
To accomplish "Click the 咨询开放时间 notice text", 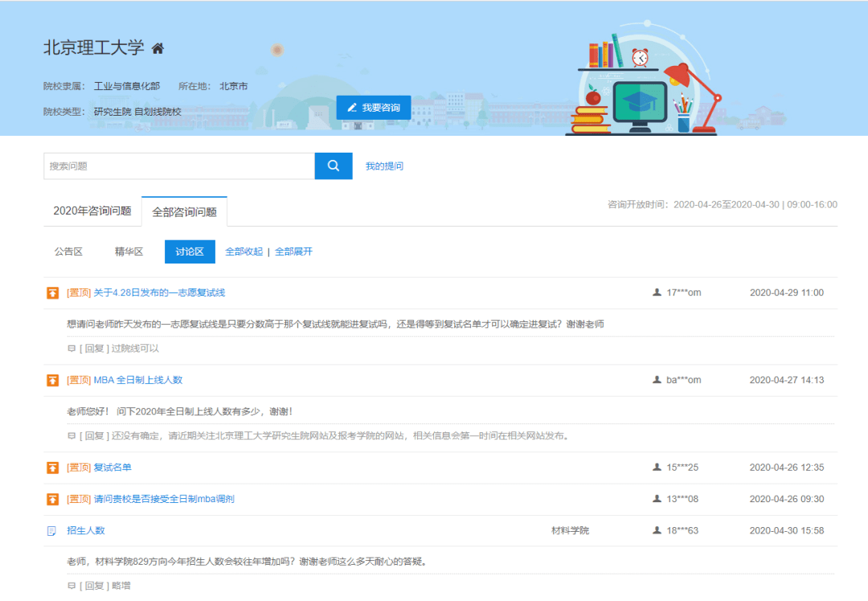I will (723, 205).
